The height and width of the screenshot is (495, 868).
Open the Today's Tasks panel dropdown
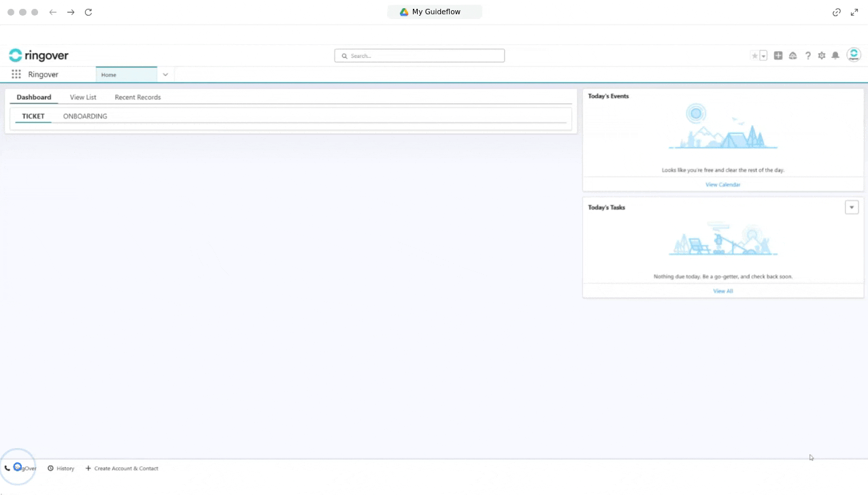tap(851, 207)
